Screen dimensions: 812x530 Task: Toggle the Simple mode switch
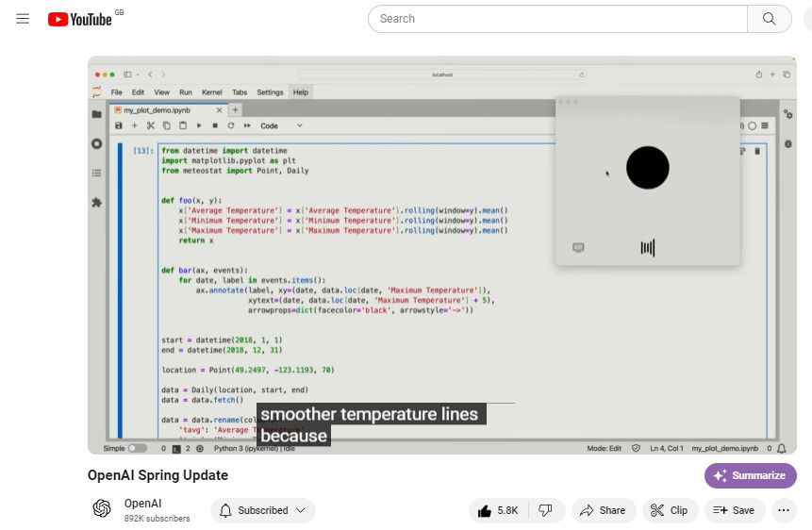tap(138, 448)
